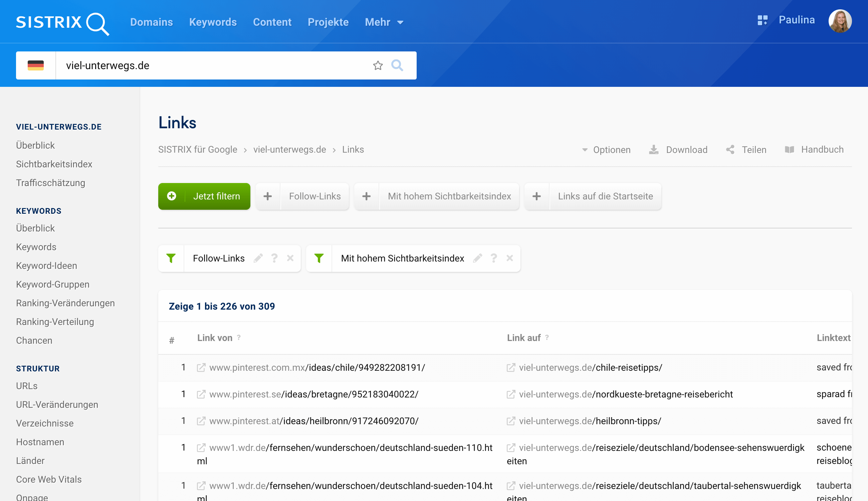
Task: Click the viel-unterwegs.de domain input field
Action: coord(213,65)
